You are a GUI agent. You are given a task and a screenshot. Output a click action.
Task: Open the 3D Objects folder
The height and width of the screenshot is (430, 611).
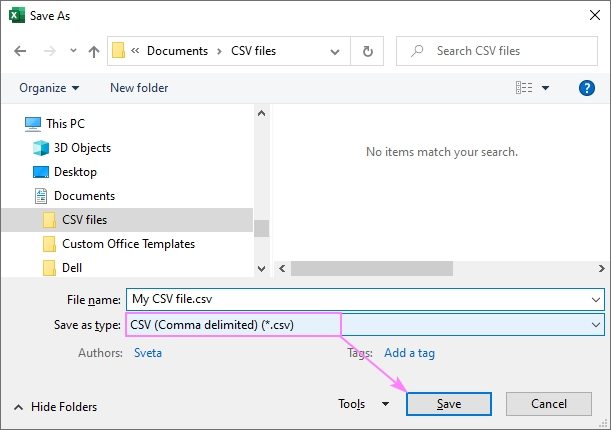82,148
